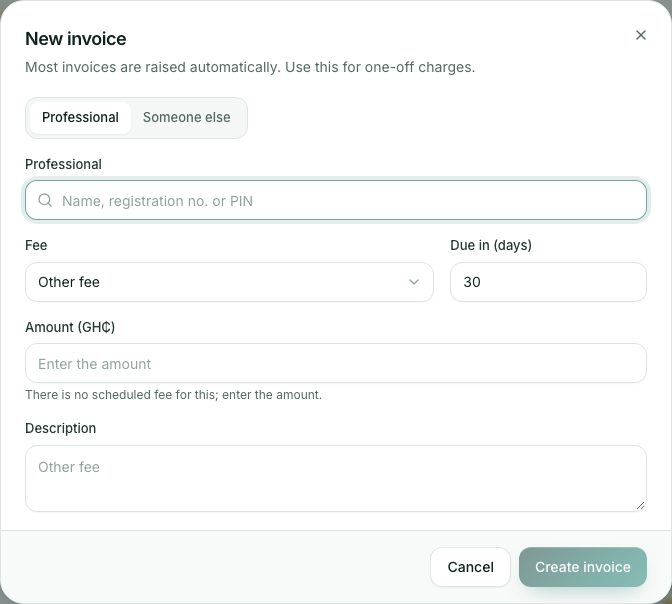
Task: Click the 'Professional' field label
Action: point(63,164)
